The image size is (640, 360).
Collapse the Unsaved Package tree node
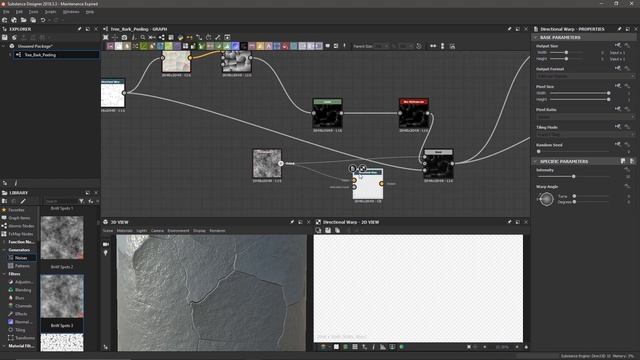click(4, 46)
